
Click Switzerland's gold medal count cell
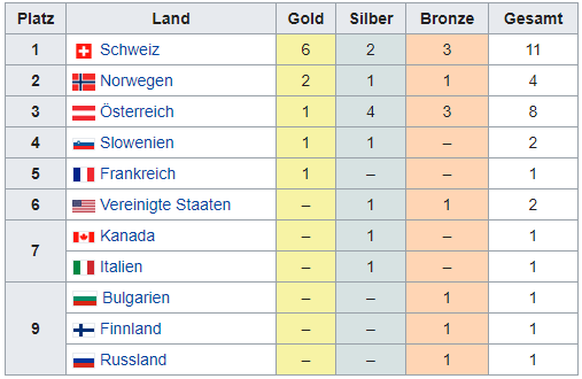coord(306,50)
